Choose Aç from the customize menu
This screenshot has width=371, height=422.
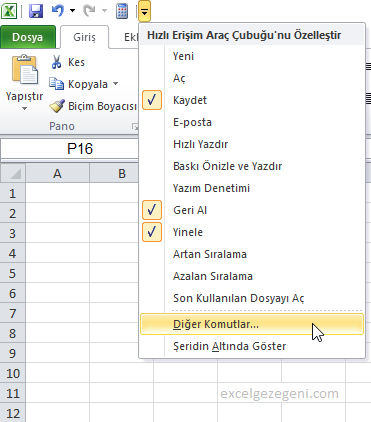(x=252, y=78)
